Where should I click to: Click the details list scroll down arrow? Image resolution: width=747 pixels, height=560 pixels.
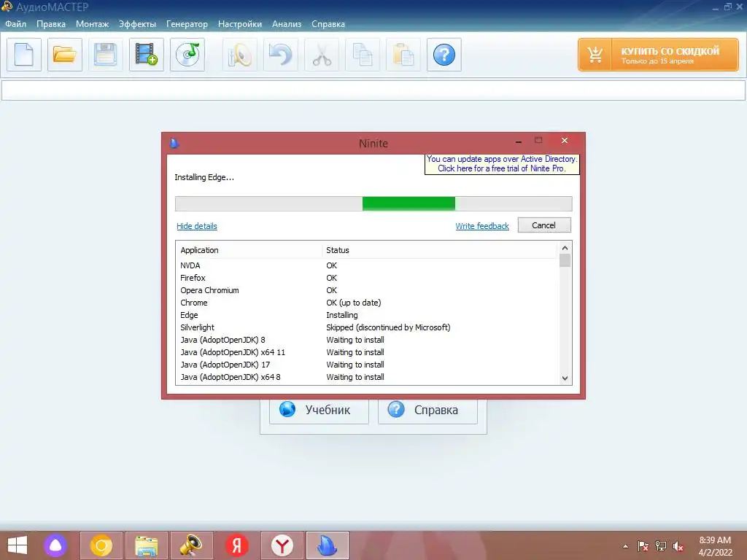pyautogui.click(x=565, y=378)
